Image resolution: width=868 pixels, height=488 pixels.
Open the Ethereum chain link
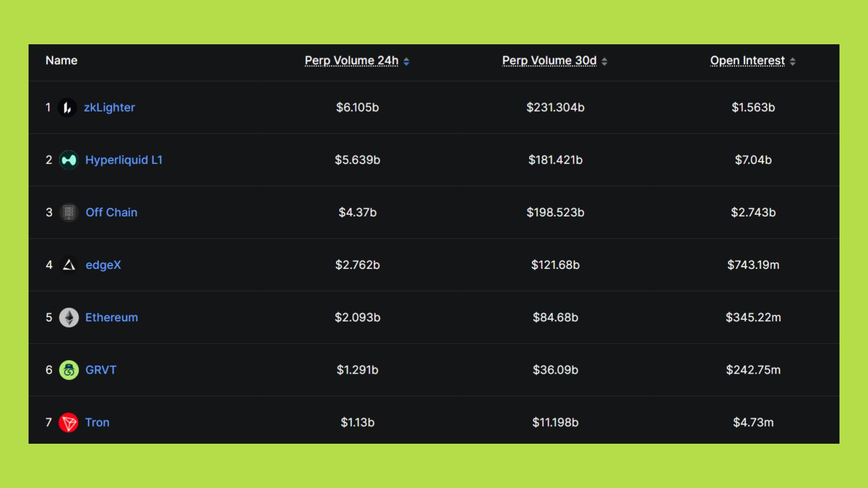click(112, 318)
